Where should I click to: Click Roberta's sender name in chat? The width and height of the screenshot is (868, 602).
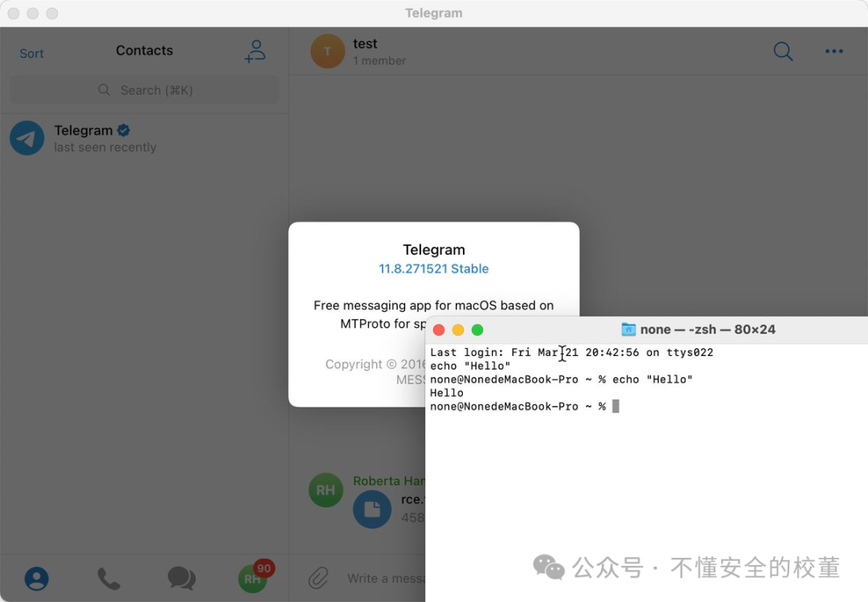[x=389, y=481]
